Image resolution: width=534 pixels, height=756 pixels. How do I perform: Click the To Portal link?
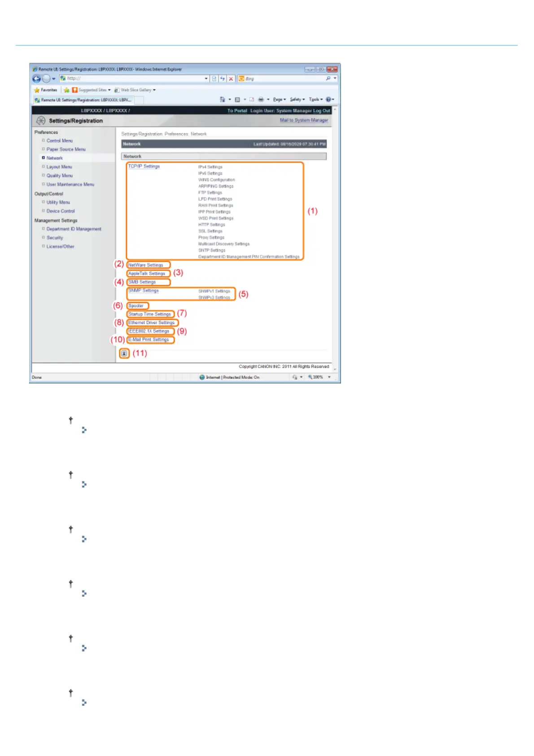[x=237, y=110]
